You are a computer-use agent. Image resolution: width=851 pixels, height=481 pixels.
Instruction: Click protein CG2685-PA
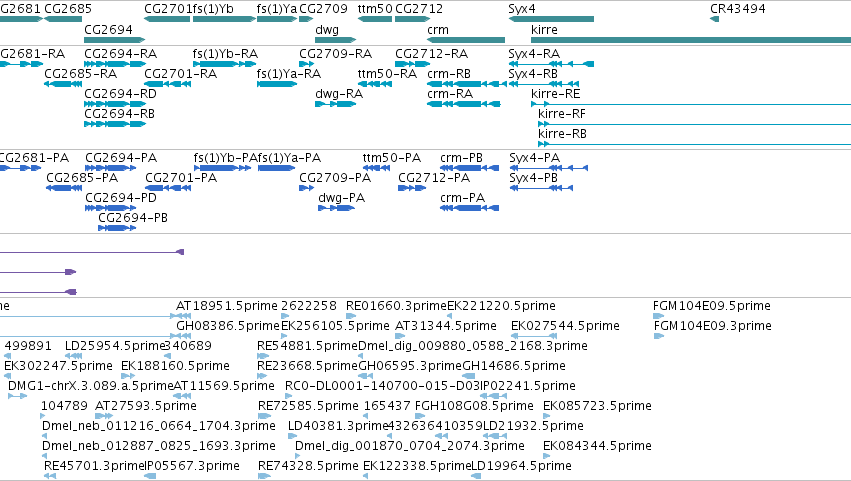(82, 178)
